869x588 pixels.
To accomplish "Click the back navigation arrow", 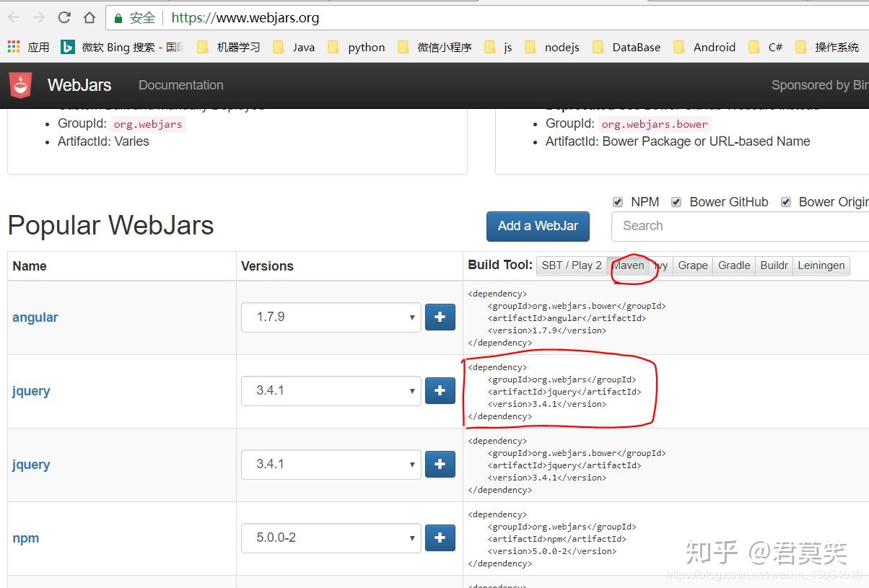I will coord(13,17).
